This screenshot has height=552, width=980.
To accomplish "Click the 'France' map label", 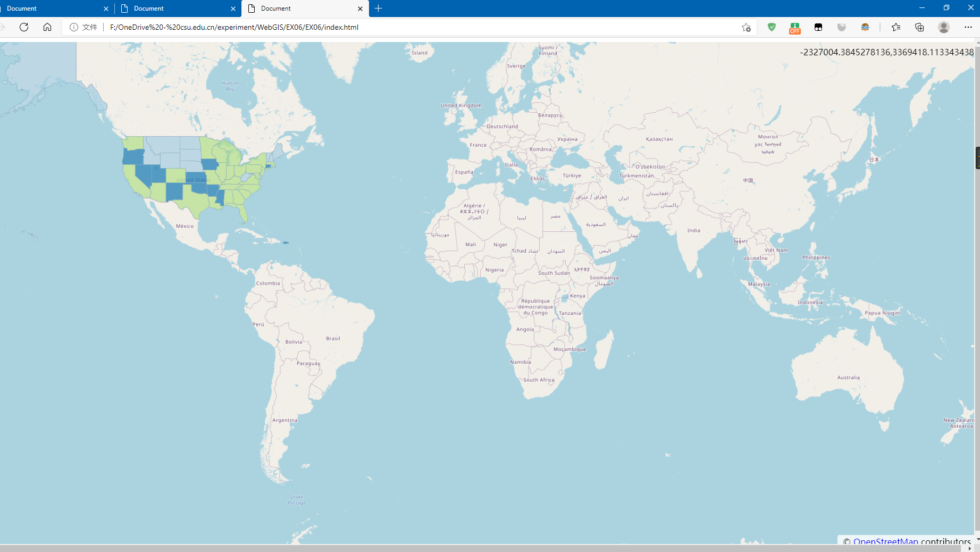I will tap(478, 145).
